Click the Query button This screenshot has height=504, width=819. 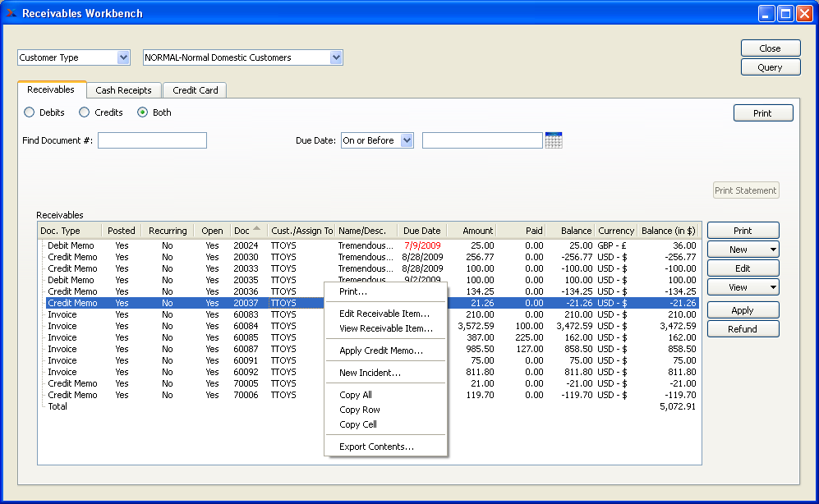click(x=770, y=67)
